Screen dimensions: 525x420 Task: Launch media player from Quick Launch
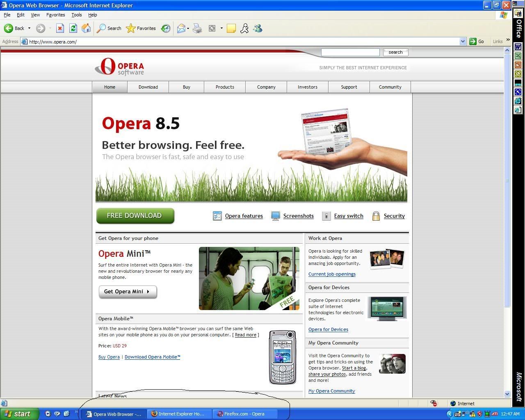click(48, 414)
